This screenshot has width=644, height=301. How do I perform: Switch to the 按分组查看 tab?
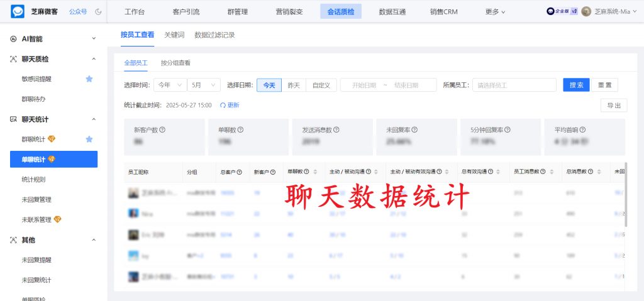coord(175,63)
